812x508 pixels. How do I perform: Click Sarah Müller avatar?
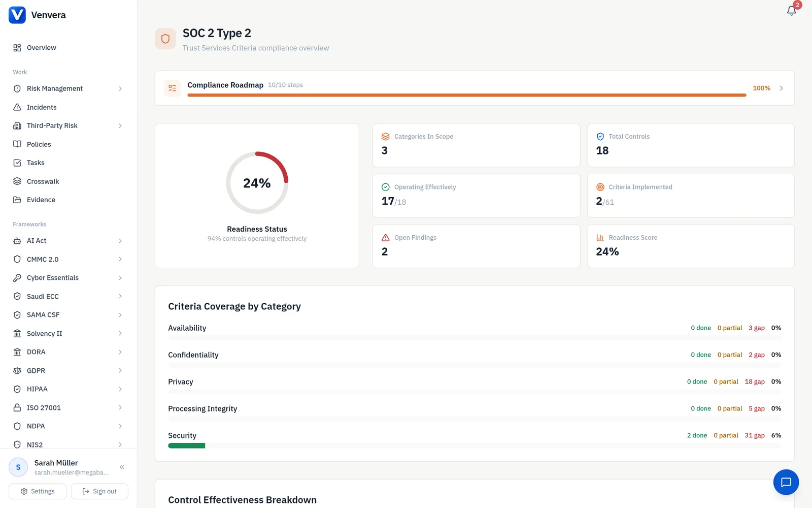(x=18, y=467)
